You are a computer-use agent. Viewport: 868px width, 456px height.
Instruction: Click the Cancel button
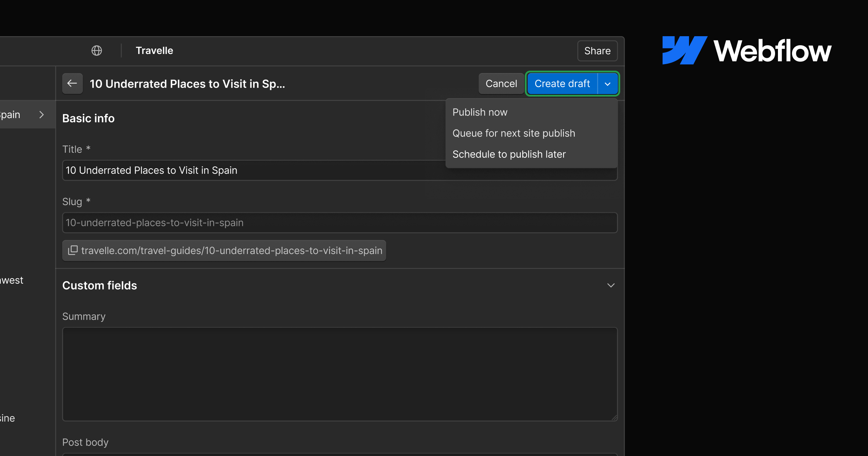pos(501,84)
